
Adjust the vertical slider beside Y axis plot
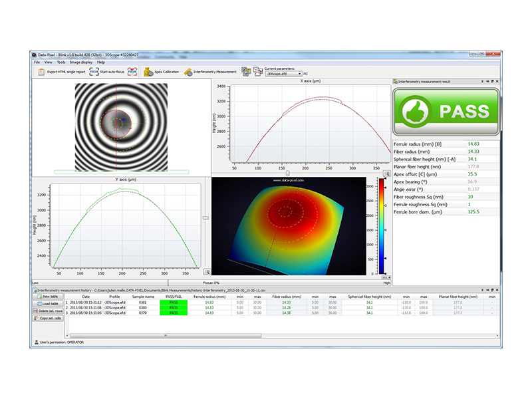click(205, 218)
